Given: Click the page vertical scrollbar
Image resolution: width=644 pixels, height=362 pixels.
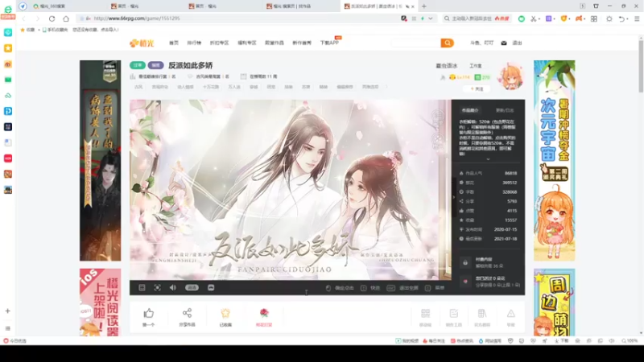Looking at the screenshot, I should (x=641, y=66).
